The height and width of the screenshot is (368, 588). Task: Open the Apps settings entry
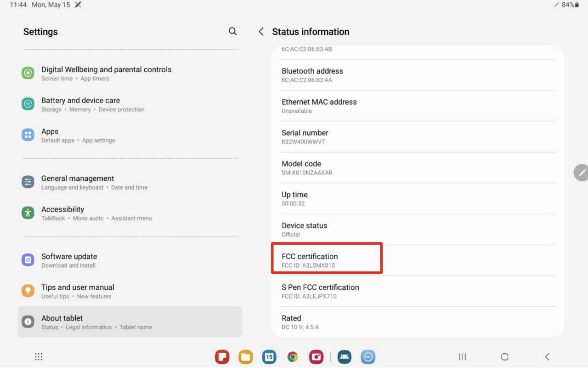pos(50,135)
